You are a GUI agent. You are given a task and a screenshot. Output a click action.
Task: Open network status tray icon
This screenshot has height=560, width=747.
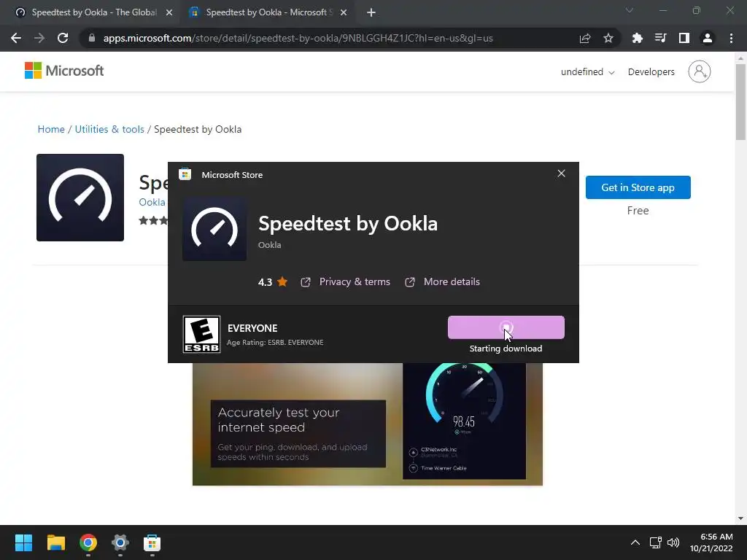pyautogui.click(x=656, y=542)
